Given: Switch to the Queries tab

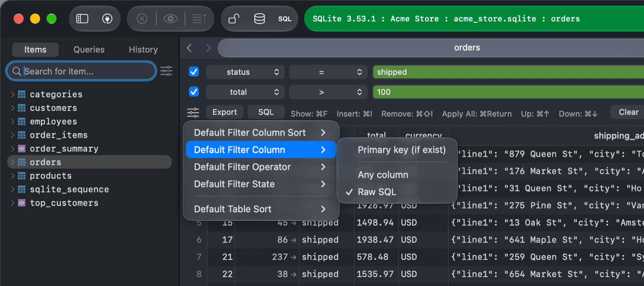Looking at the screenshot, I should click(89, 49).
